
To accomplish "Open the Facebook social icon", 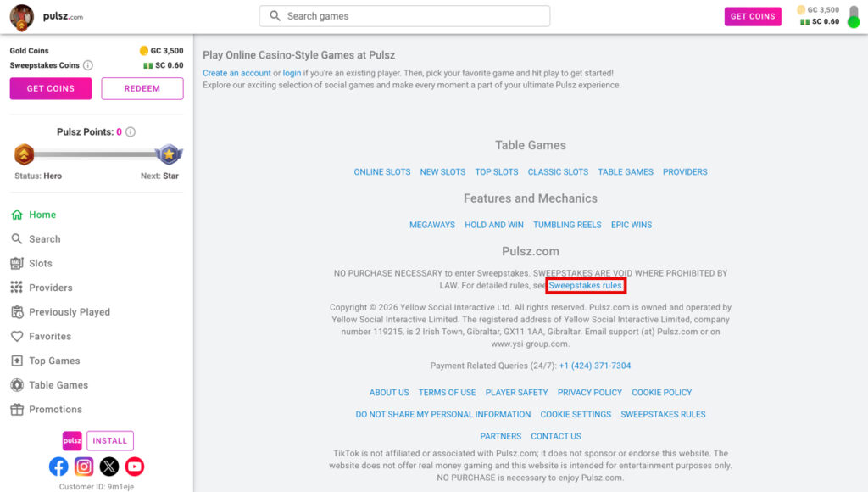I will pos(58,467).
